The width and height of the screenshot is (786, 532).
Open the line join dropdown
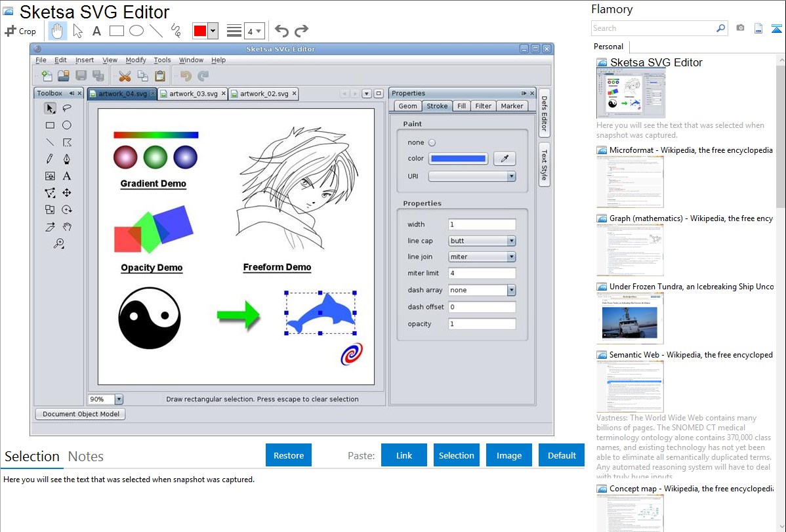511,256
